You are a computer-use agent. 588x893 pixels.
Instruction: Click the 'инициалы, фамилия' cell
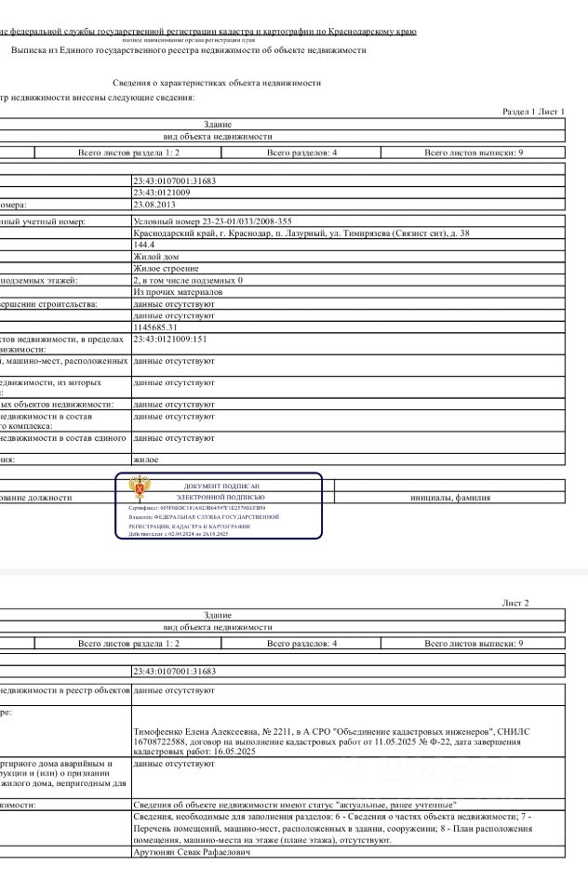450,498
